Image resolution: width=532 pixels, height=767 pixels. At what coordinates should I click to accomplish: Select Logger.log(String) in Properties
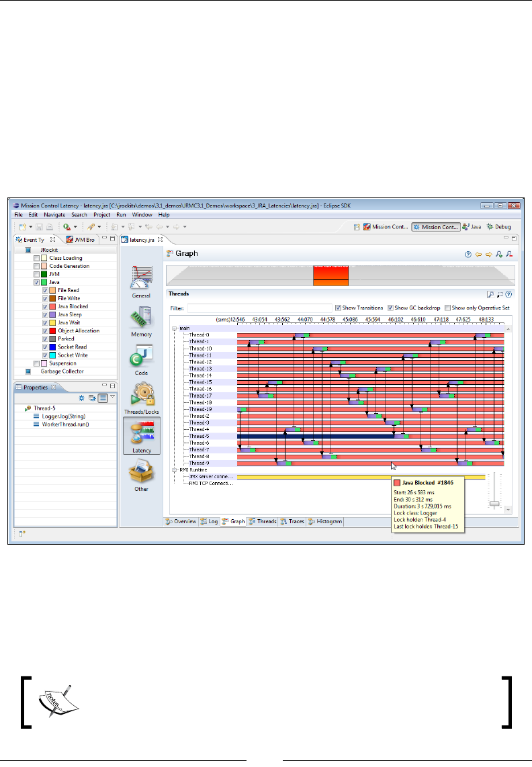pyautogui.click(x=64, y=417)
